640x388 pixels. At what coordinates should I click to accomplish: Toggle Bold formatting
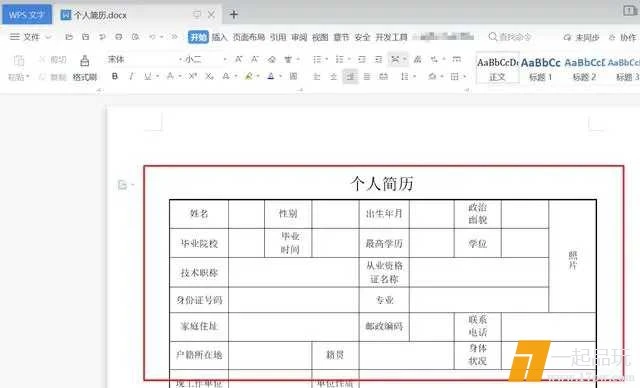(x=115, y=76)
